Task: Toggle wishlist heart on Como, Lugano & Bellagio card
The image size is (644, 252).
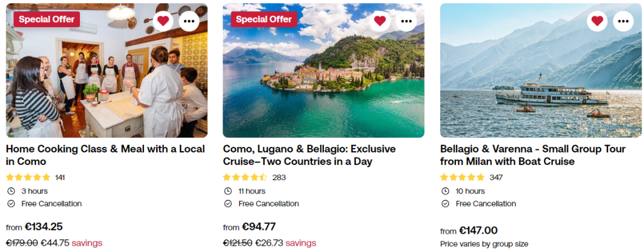Action: coord(380,21)
